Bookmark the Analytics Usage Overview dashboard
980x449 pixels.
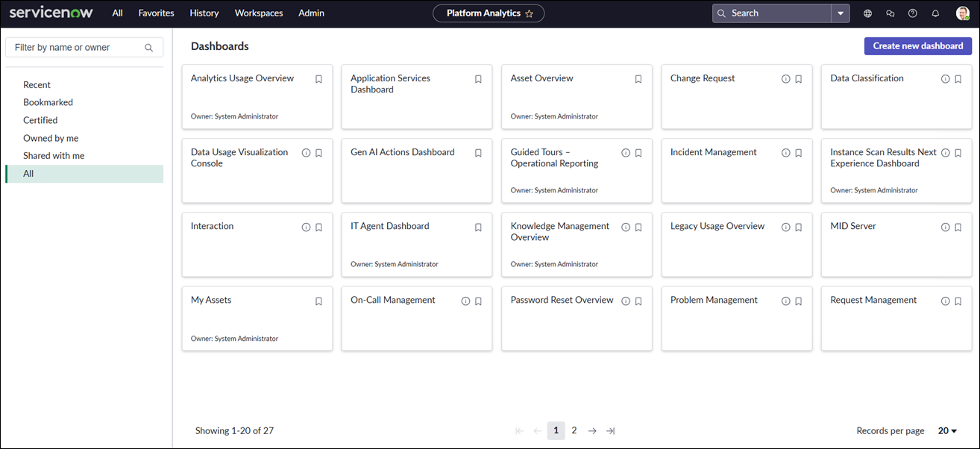(x=318, y=79)
